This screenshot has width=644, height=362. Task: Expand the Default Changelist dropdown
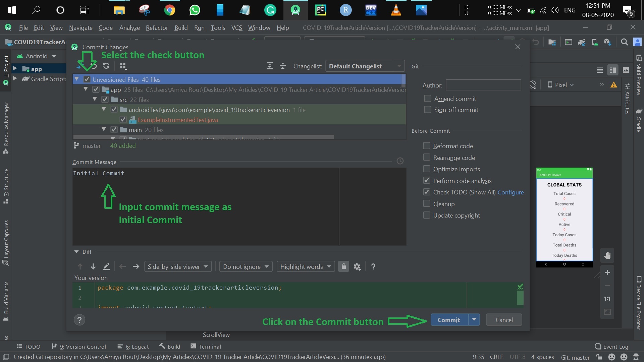coord(399,66)
